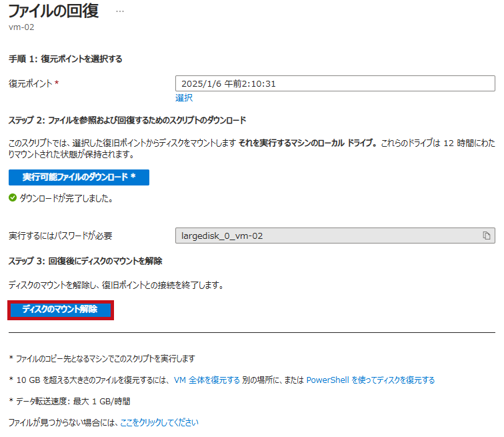Click the 手順 1: 復元ポイントを選択する heading
Viewport: 504px width, 437px height.
pos(65,59)
